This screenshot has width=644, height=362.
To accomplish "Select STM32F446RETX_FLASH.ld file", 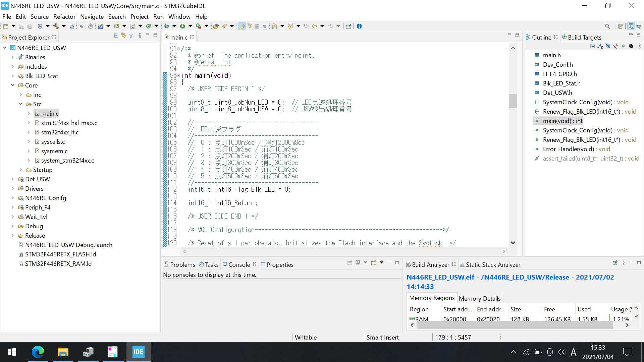I will (60, 254).
